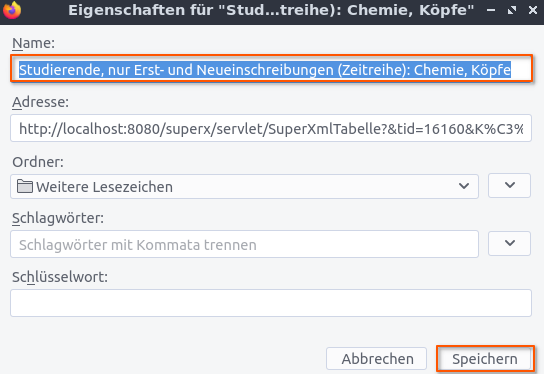544x374 pixels.
Task: Click the Schlüsselwort label
Action: [60, 277]
